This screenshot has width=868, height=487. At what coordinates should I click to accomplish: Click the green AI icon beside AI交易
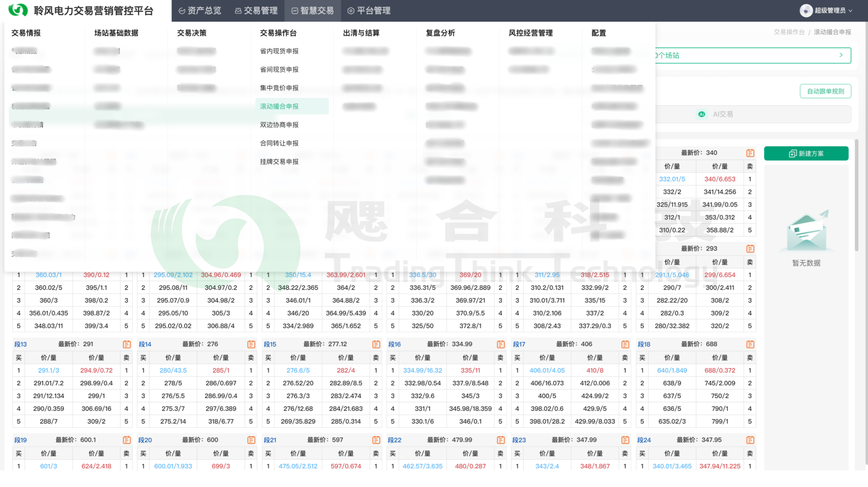[702, 114]
